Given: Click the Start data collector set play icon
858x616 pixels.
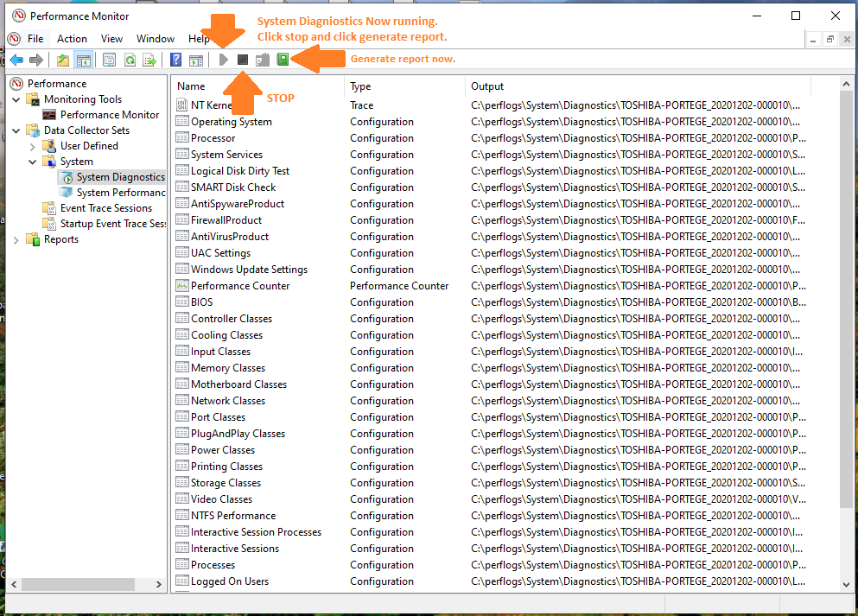Looking at the screenshot, I should (223, 60).
